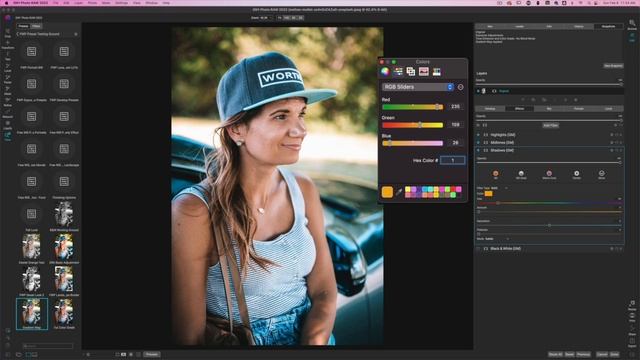
Task: Click the Resize icon in right sidebar
Action: [x=632, y=305]
